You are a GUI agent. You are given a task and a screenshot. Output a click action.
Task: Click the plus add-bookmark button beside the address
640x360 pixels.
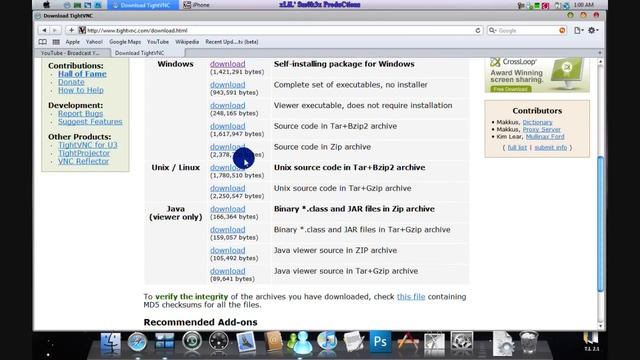tap(71, 30)
